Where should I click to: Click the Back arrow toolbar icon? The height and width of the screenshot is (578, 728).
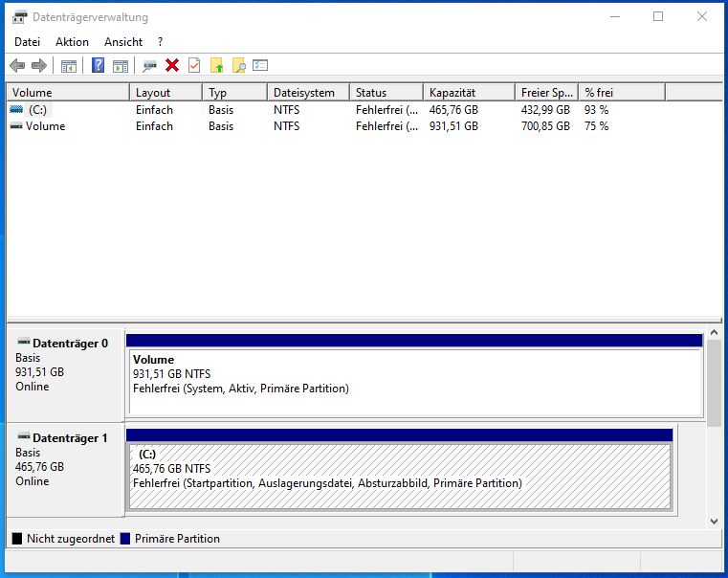point(17,65)
